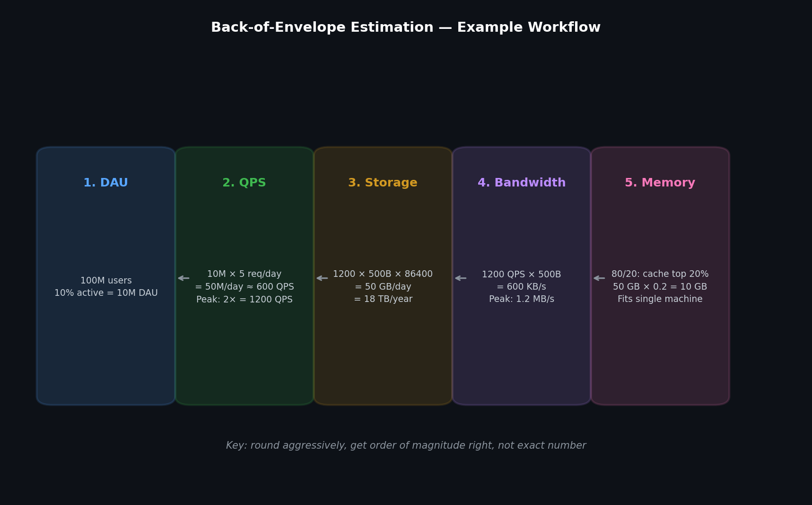Click the title 'Back-of-Envelope Estimation — Example Workflow'

pos(406,27)
